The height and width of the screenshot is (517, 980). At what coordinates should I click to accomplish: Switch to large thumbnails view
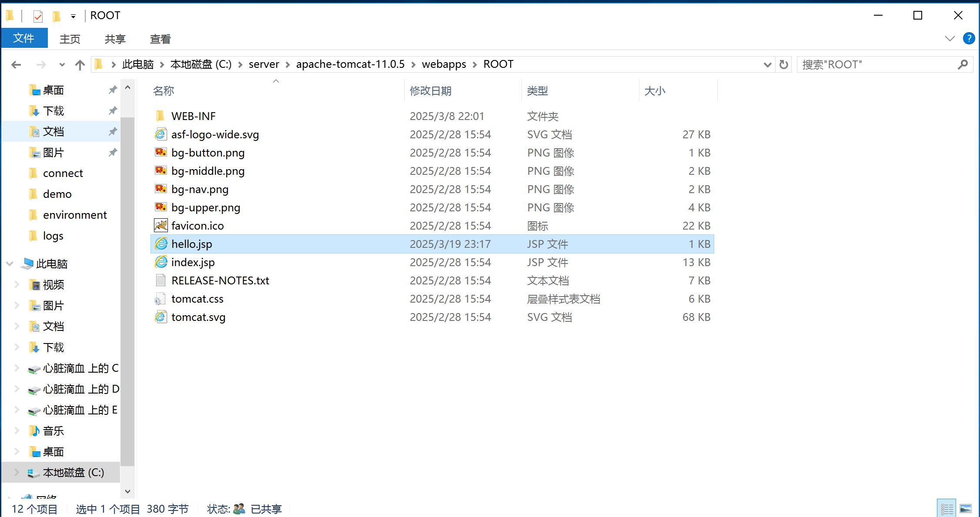[966, 508]
